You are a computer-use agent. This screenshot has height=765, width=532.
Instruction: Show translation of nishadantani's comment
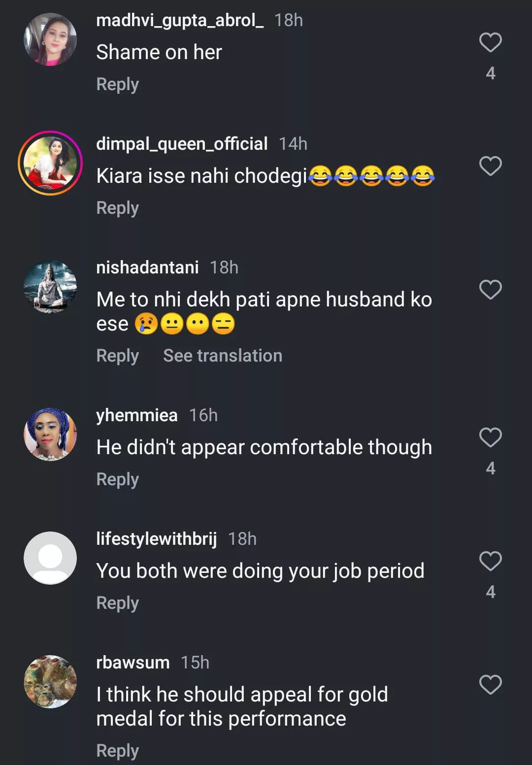(x=223, y=356)
